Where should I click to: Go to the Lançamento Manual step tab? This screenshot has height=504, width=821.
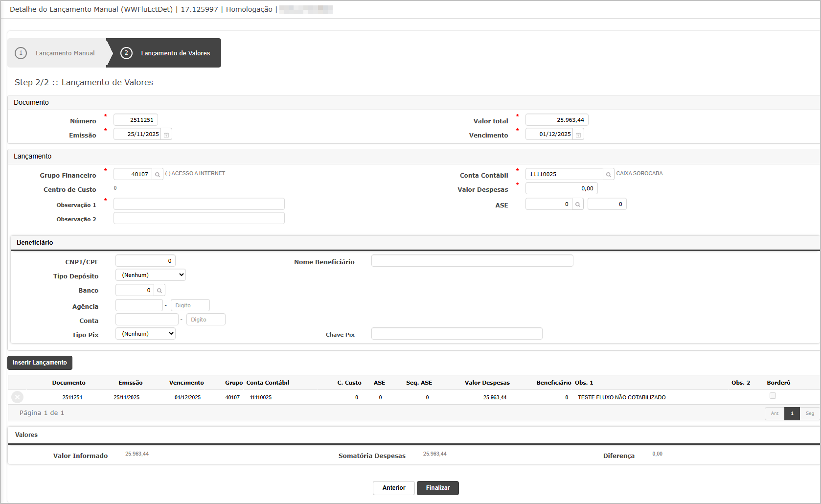[57, 53]
